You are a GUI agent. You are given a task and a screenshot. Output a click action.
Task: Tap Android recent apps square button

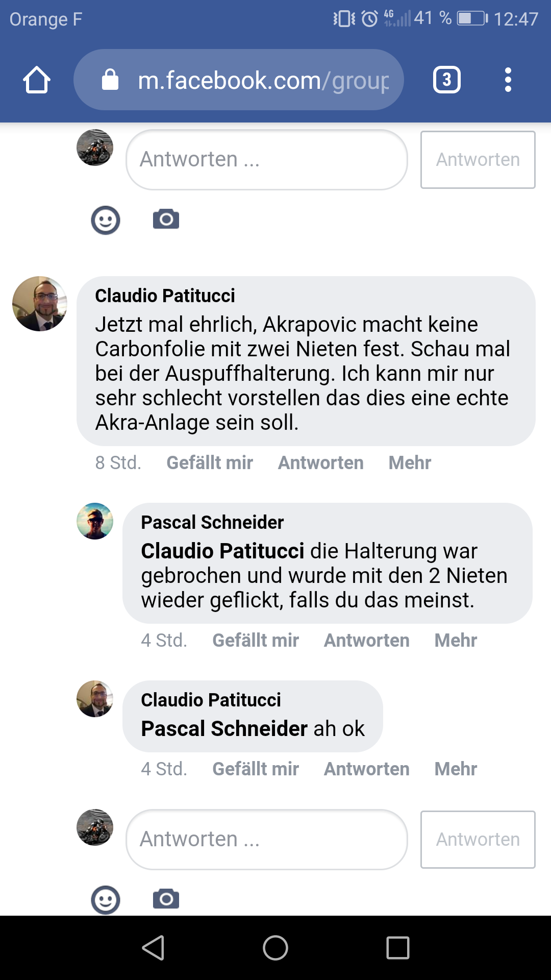click(398, 948)
